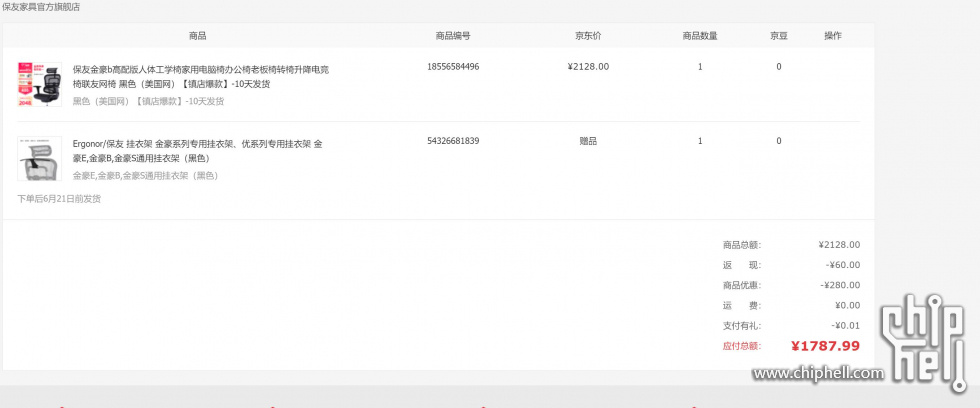Open the 挂衣架 hanger product thumbnail

coord(39,159)
